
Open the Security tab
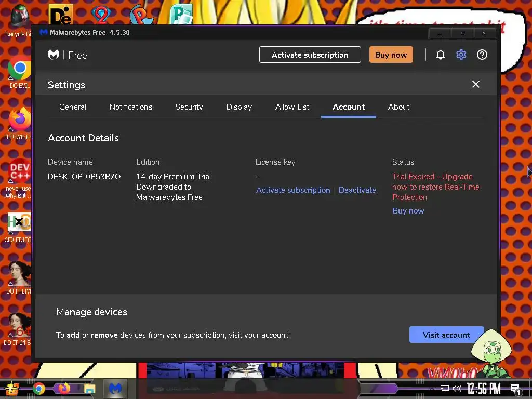tap(189, 107)
